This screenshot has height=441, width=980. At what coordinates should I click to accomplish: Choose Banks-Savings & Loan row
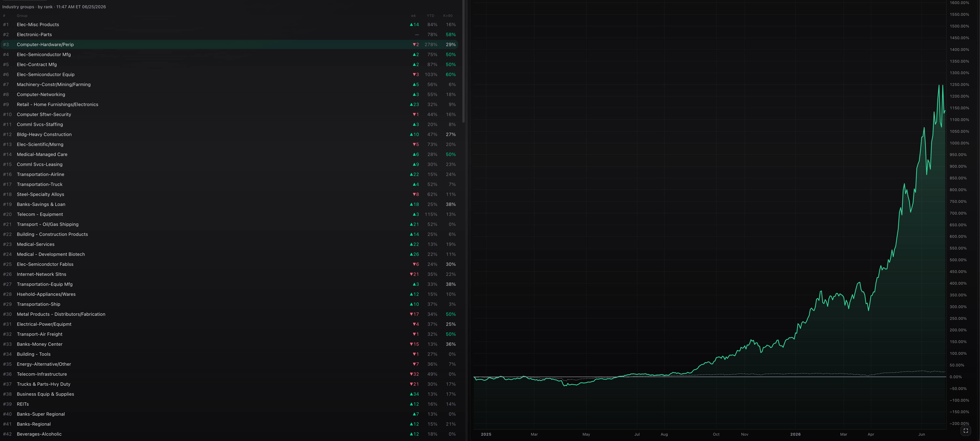pos(229,205)
